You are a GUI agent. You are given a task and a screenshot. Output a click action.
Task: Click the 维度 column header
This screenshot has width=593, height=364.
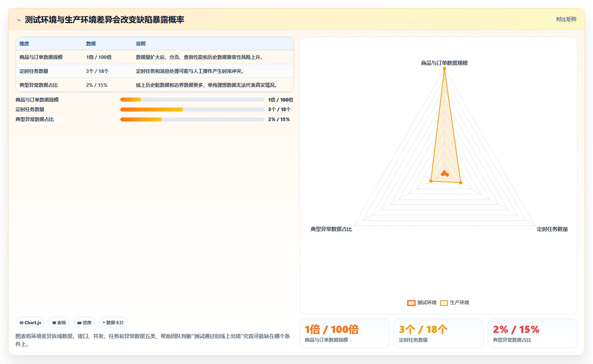click(x=24, y=44)
